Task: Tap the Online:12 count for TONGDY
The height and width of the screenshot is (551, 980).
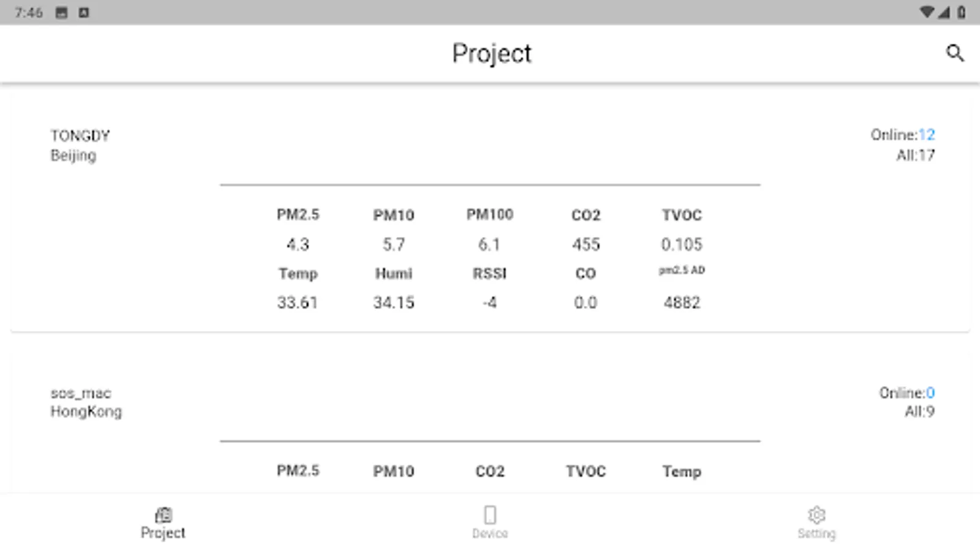Action: click(x=902, y=135)
